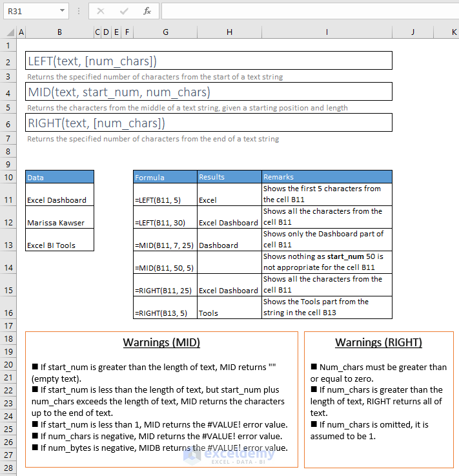Select column B header
The image size is (459, 476).
pos(60,32)
